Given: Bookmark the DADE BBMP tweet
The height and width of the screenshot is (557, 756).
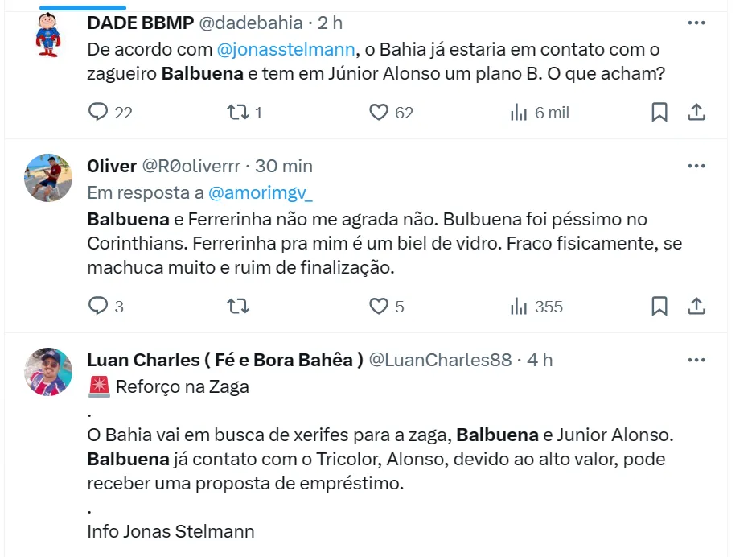Looking at the screenshot, I should point(659,113).
